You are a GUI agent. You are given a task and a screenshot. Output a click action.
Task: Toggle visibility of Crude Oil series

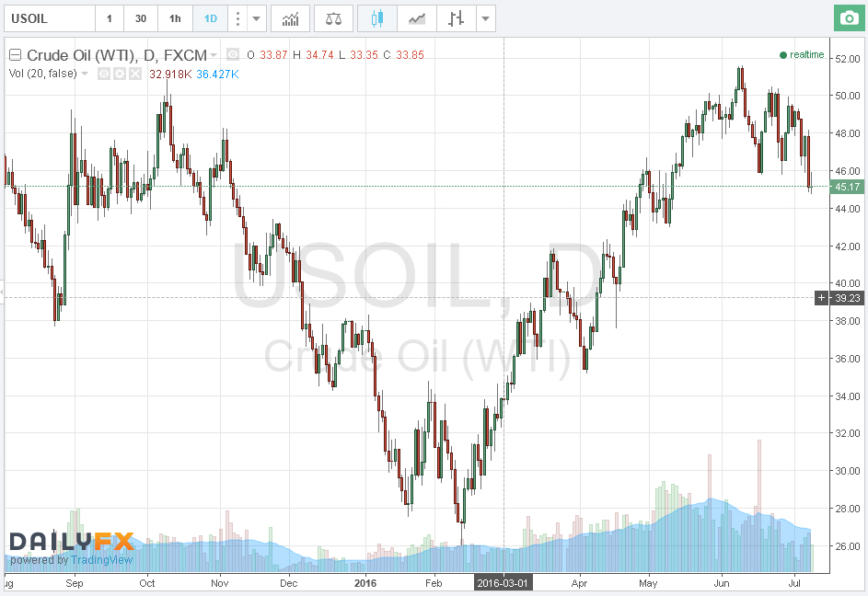(x=233, y=55)
